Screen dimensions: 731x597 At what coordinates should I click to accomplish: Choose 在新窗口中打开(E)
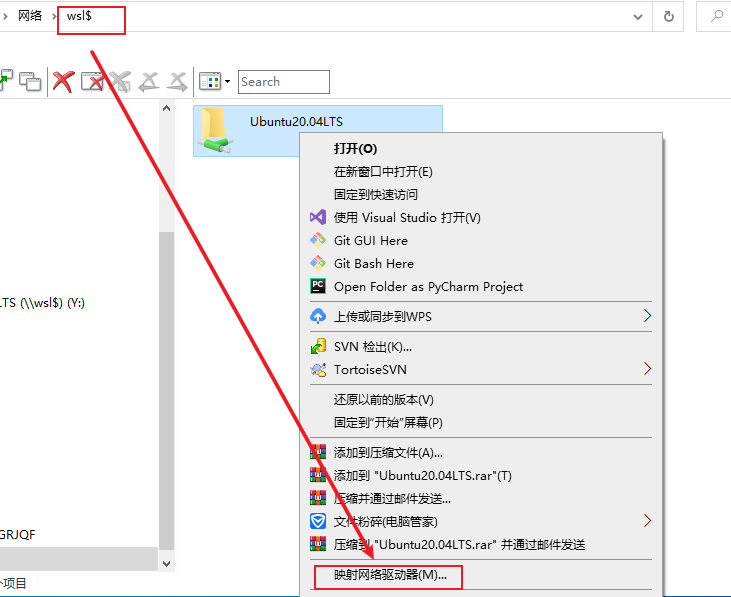click(481, 172)
